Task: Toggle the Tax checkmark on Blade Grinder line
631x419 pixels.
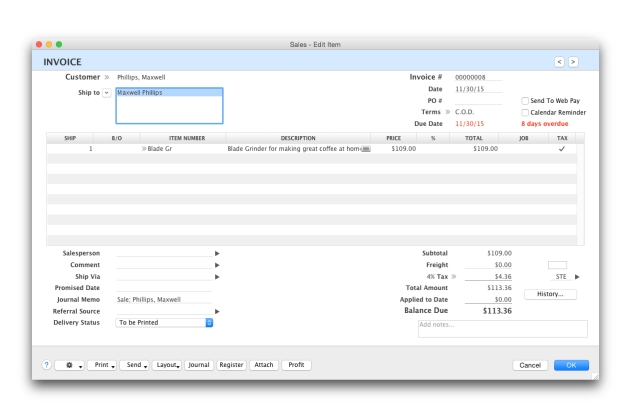Action: click(562, 149)
